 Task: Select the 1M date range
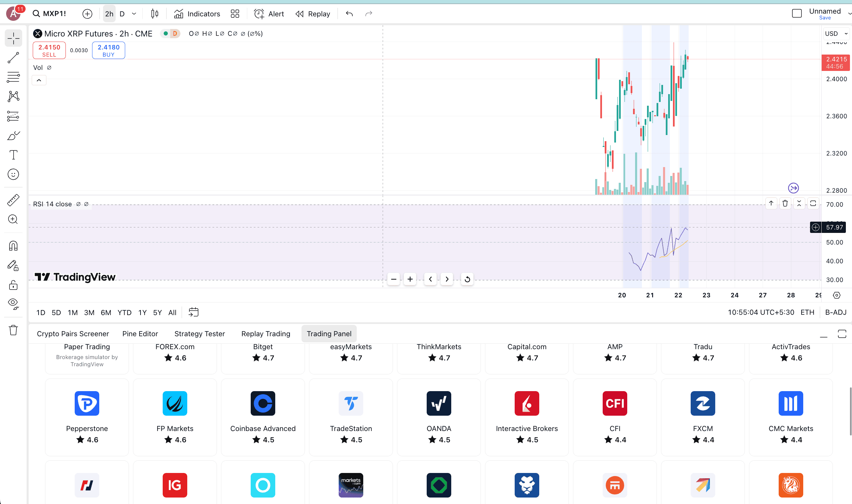(x=72, y=312)
